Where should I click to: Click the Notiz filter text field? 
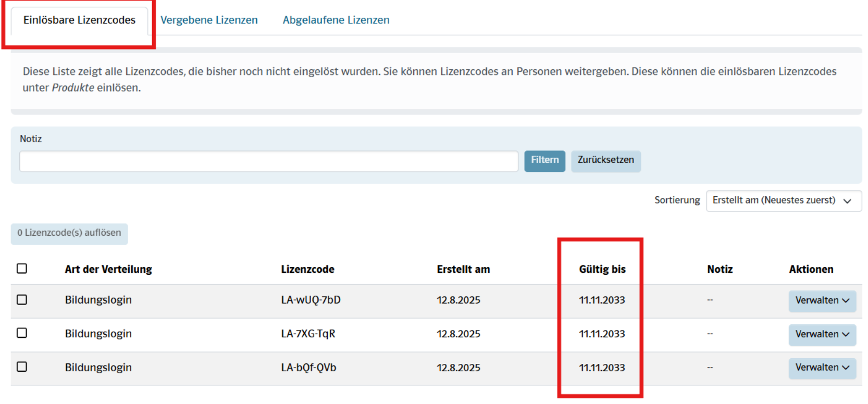coord(268,161)
